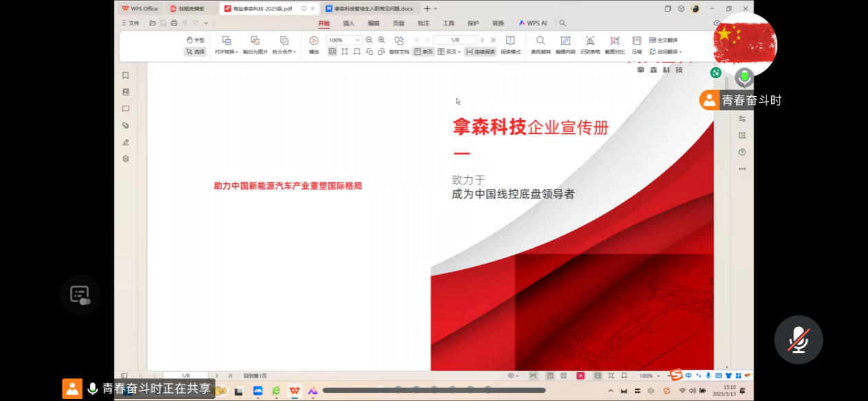Open the thumbnail panel in left sidebar
The height and width of the screenshot is (401, 868).
click(x=126, y=92)
